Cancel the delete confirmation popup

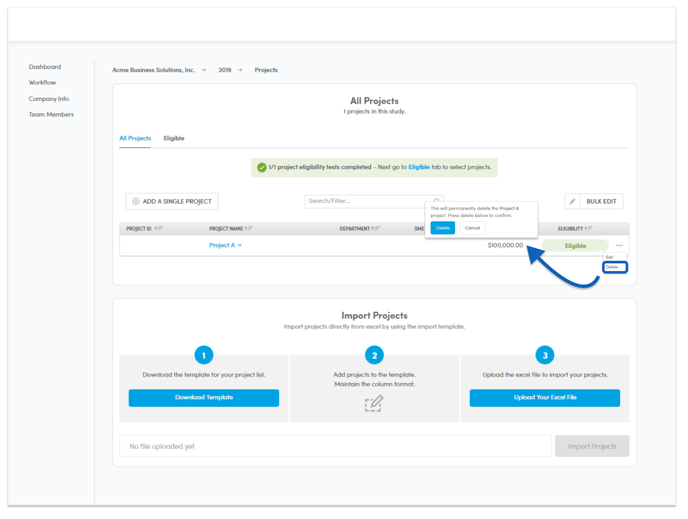(472, 228)
